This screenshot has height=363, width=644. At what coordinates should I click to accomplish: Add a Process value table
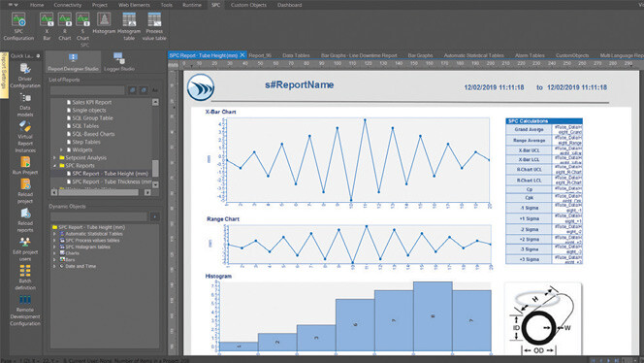[x=154, y=26]
